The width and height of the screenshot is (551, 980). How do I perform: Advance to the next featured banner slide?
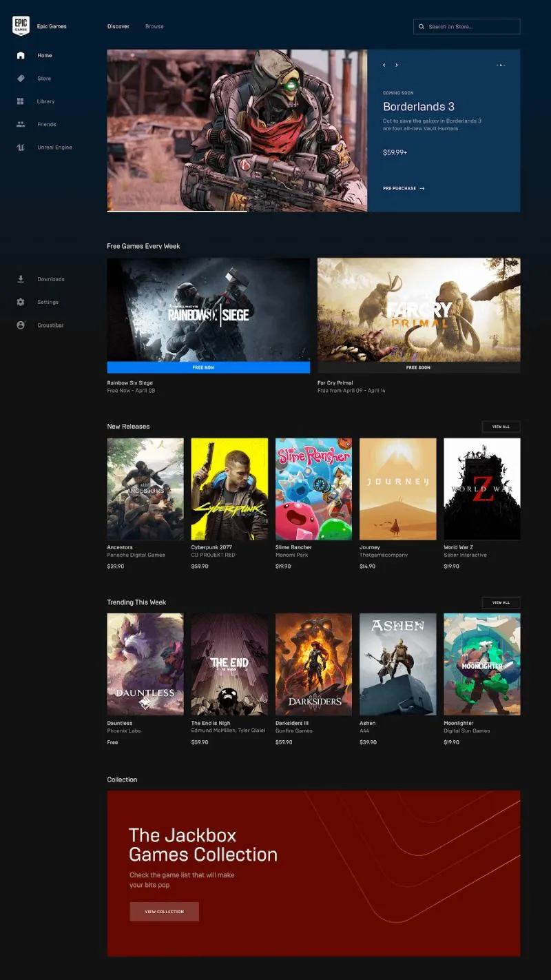tap(397, 65)
